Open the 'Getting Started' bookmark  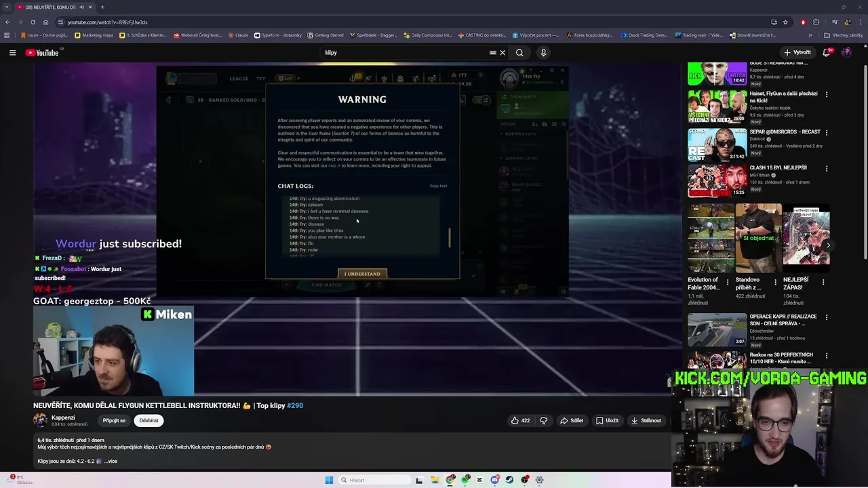(x=325, y=35)
